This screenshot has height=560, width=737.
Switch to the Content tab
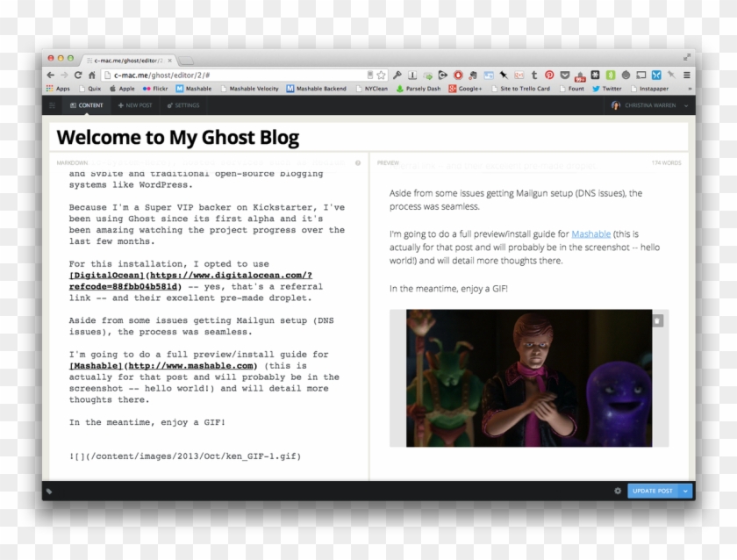(87, 105)
